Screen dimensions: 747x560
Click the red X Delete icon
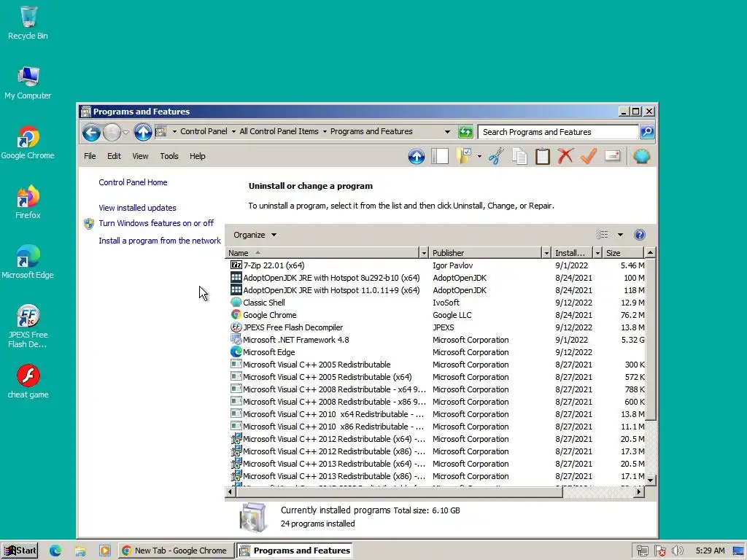(565, 156)
